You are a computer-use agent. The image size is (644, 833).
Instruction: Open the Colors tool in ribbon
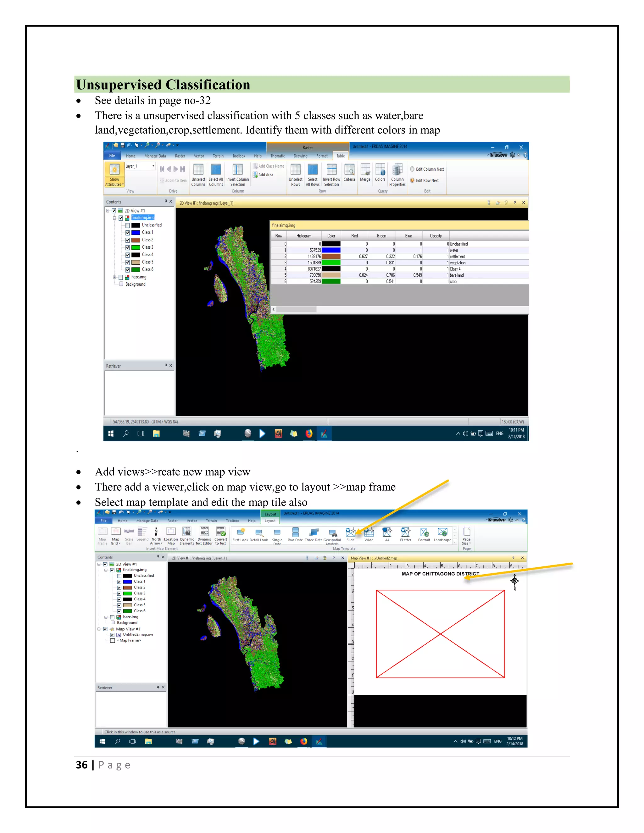tap(380, 170)
